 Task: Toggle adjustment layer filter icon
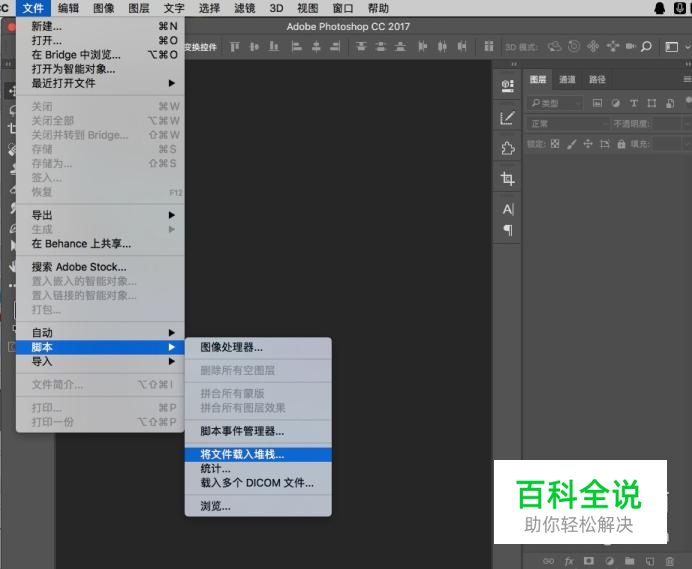click(616, 103)
